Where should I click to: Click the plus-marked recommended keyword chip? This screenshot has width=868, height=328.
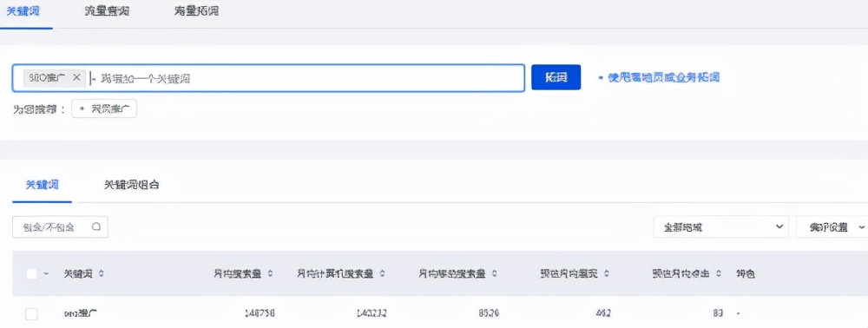(x=104, y=109)
